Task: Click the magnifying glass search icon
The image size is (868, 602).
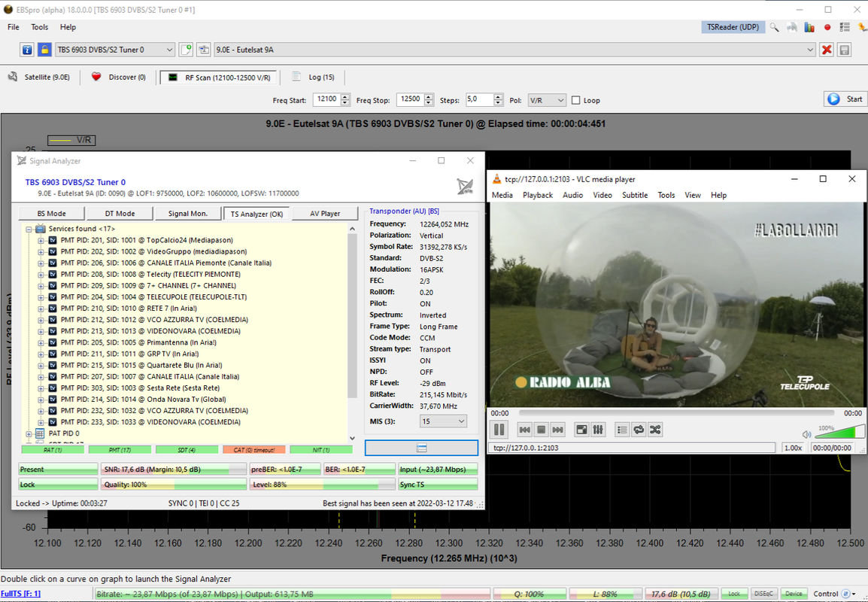Action: (775, 27)
